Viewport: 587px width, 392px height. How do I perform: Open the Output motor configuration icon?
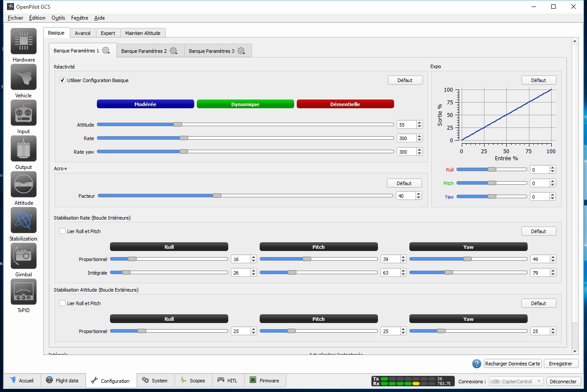click(x=24, y=149)
